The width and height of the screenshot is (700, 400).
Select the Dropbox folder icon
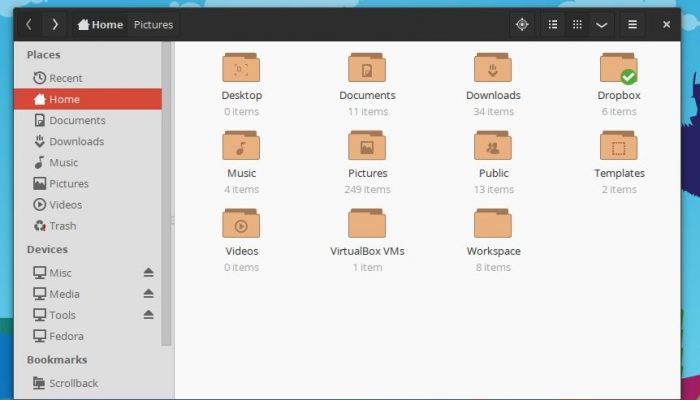point(619,67)
